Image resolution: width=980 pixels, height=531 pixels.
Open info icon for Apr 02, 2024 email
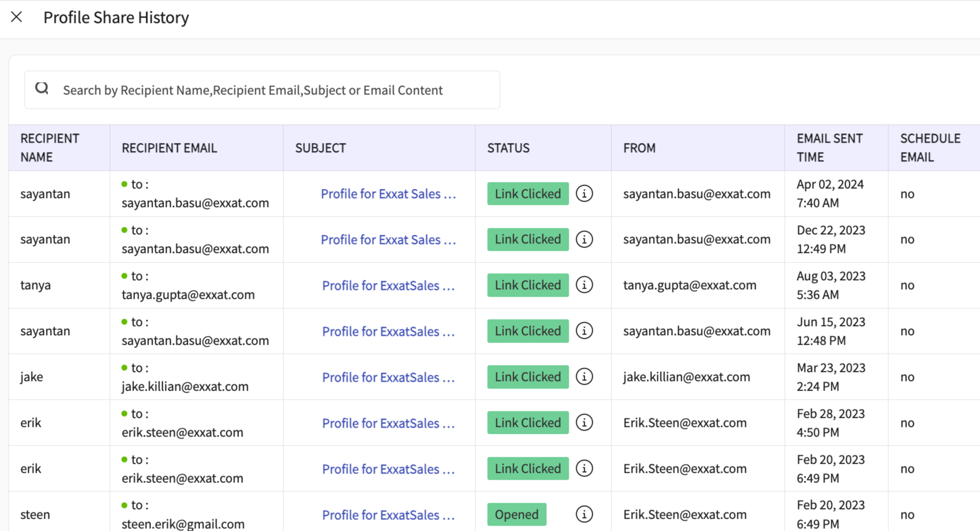pos(584,194)
